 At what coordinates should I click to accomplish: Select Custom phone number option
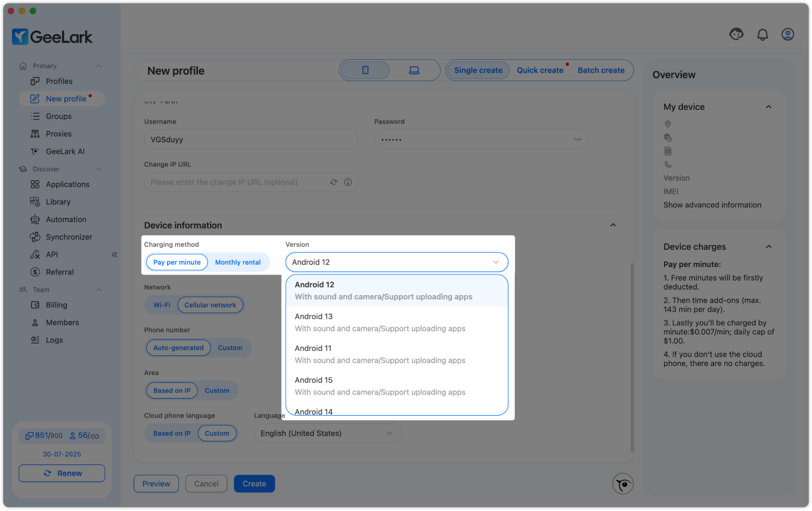pos(230,348)
